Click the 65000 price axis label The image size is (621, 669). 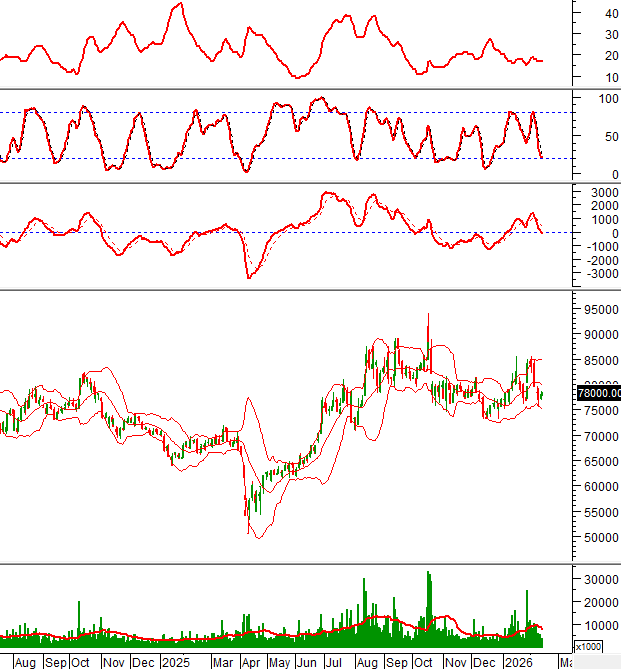(x=596, y=462)
